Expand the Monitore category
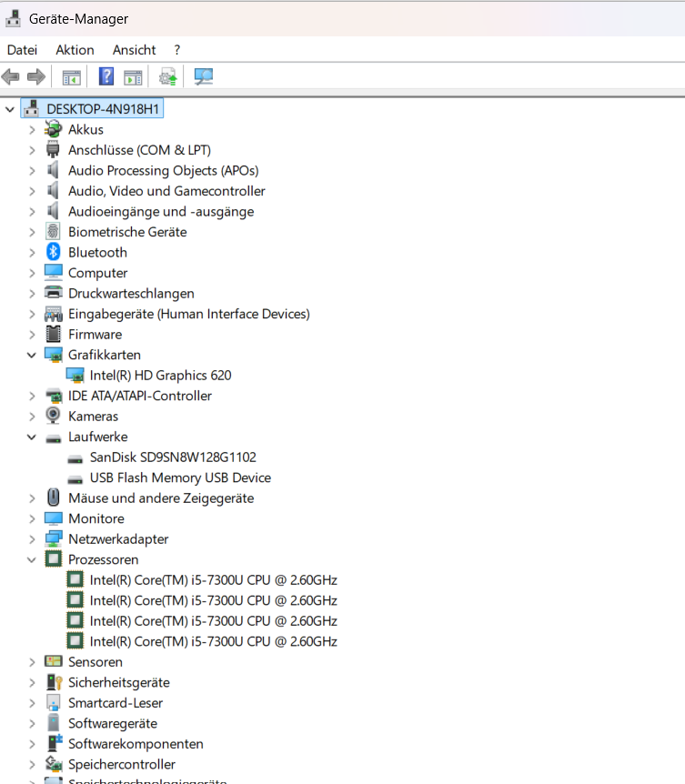 32,518
